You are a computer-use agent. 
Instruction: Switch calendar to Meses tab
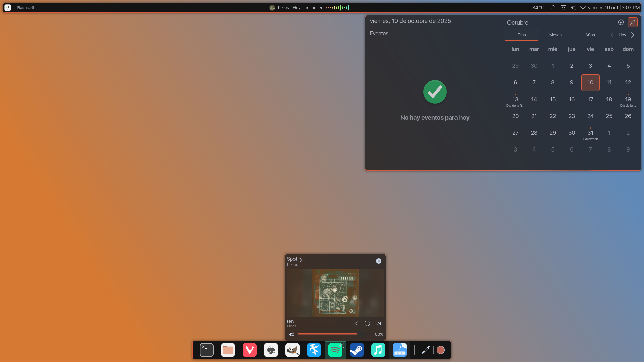tap(555, 35)
